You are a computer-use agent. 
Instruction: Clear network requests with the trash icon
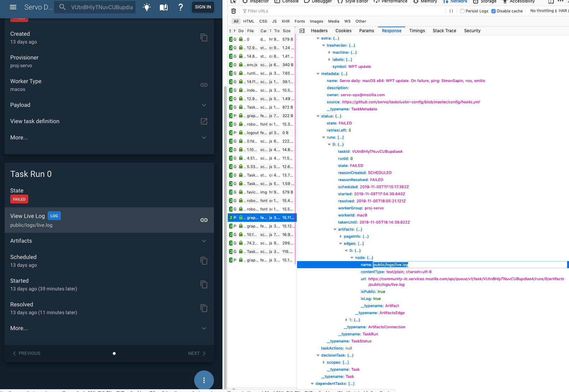(x=233, y=11)
